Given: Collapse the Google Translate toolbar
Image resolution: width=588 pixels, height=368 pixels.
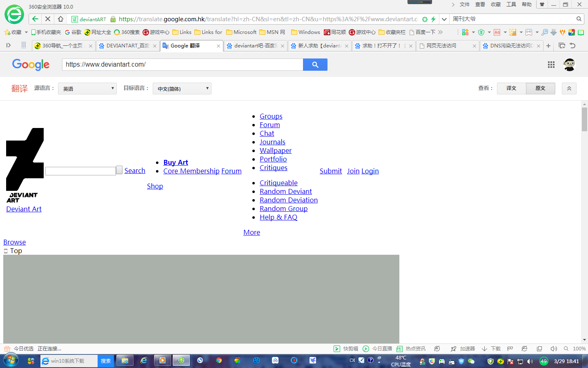Looking at the screenshot, I should coord(569,88).
